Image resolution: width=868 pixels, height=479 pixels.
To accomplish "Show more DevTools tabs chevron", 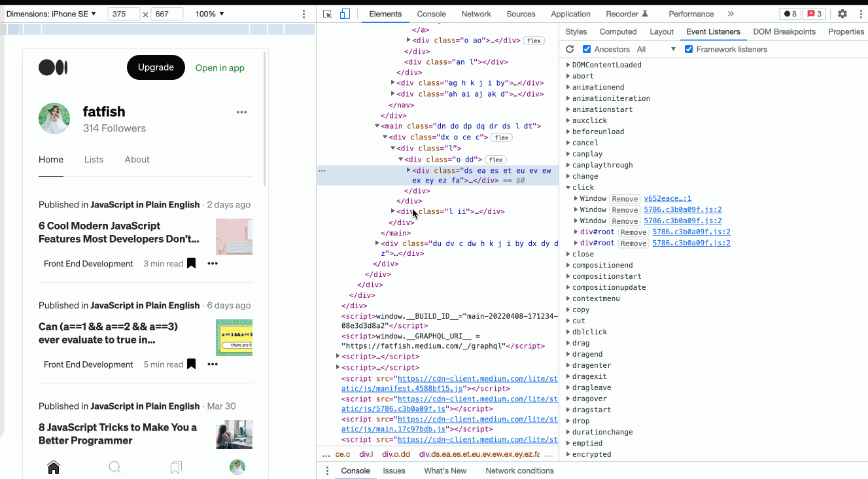I will point(731,14).
